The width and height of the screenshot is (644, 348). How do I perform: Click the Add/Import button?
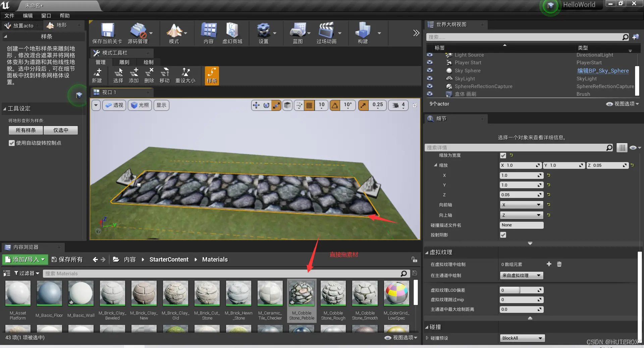[x=25, y=260]
